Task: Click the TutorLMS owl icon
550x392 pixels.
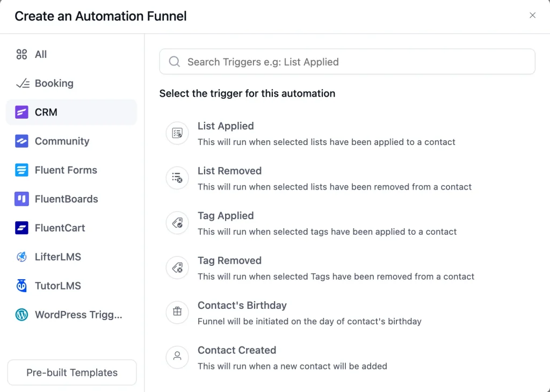Action: click(21, 286)
